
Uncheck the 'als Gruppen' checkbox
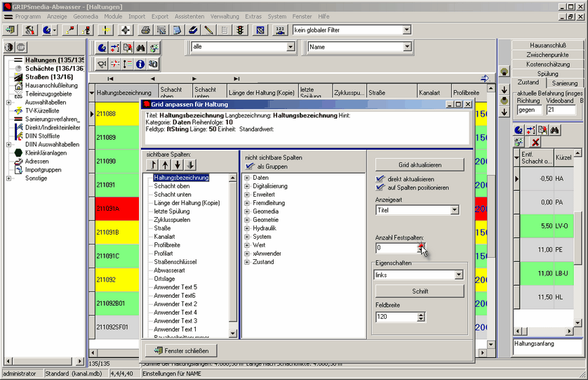[x=250, y=166]
